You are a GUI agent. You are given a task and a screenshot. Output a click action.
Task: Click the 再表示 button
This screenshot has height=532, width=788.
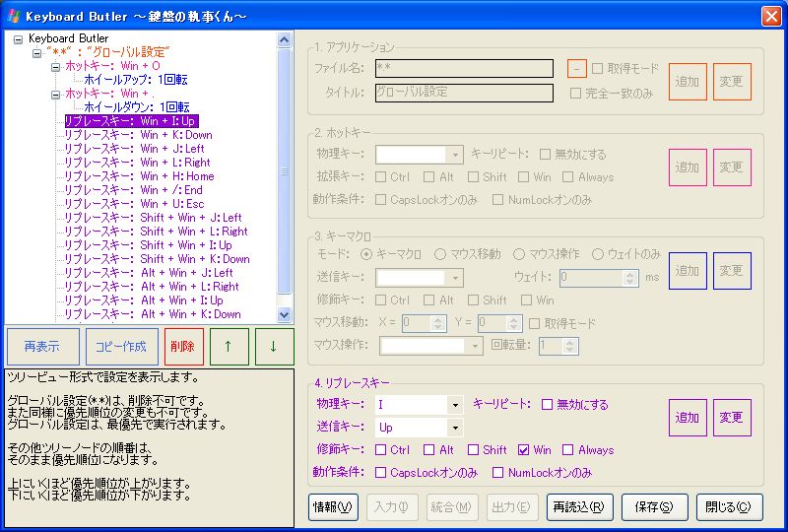[x=42, y=347]
